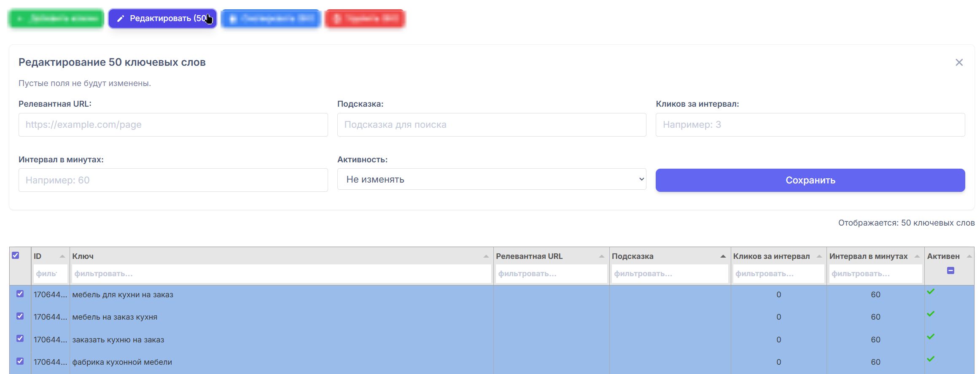Uncheck the row "фабрика кухонной мебели"
The image size is (980, 374).
[x=20, y=361]
